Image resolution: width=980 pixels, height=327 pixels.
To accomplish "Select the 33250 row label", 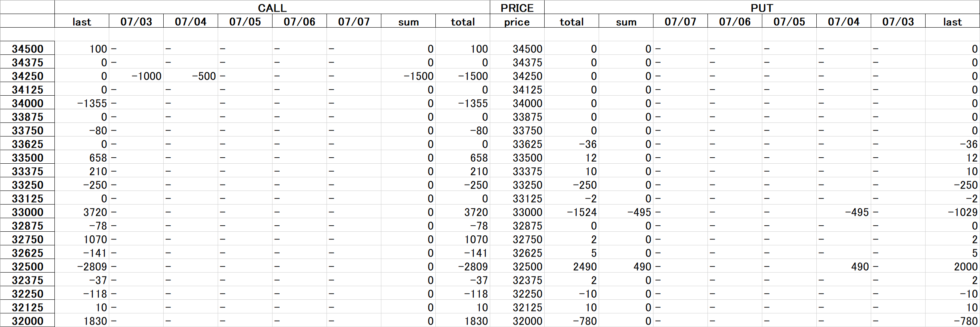I will tap(27, 185).
